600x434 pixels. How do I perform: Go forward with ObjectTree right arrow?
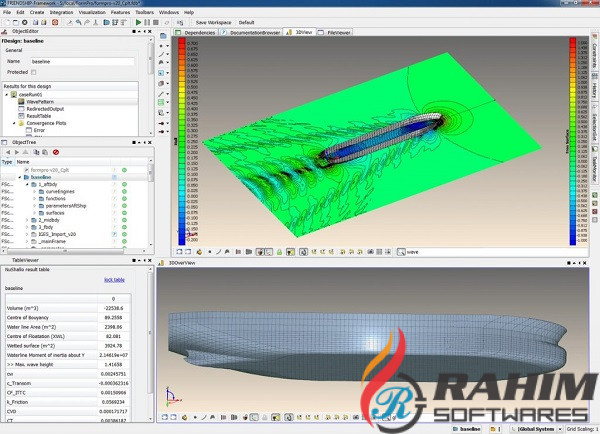click(x=16, y=152)
